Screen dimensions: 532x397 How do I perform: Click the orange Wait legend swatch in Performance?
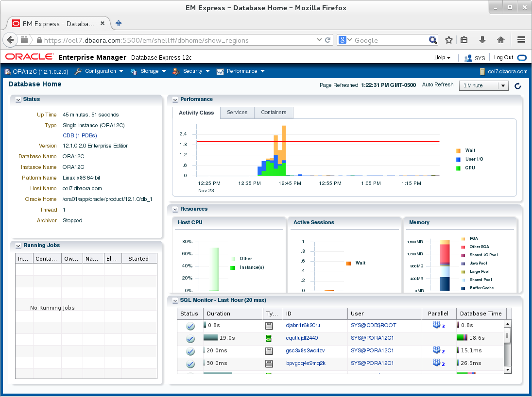458,150
